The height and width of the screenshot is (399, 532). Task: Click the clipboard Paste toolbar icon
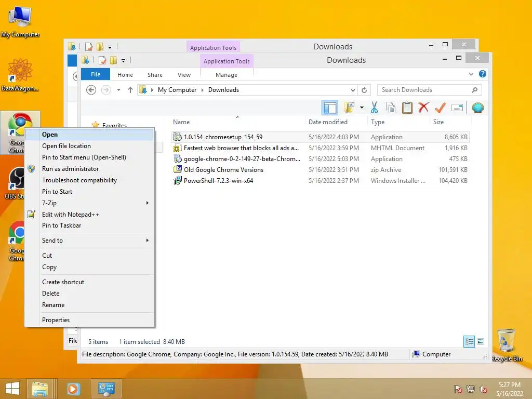(x=407, y=108)
